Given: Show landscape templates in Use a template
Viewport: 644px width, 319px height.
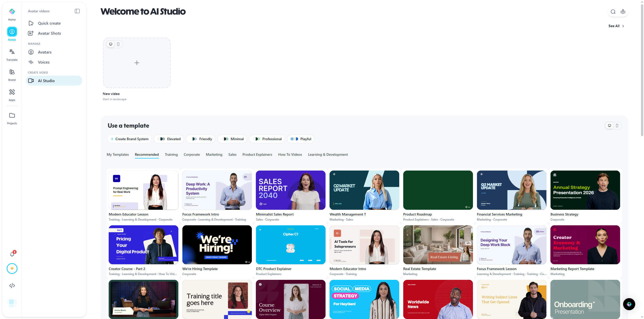Looking at the screenshot, I should point(610,126).
